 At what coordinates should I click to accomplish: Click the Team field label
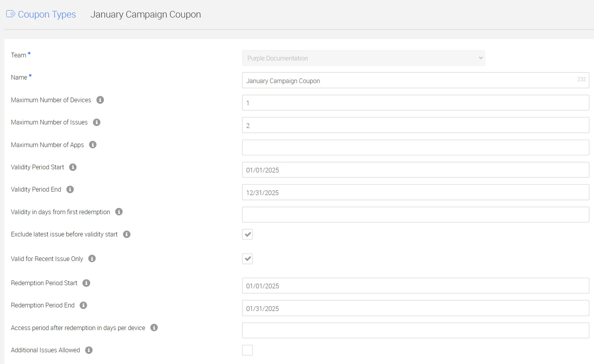click(18, 55)
